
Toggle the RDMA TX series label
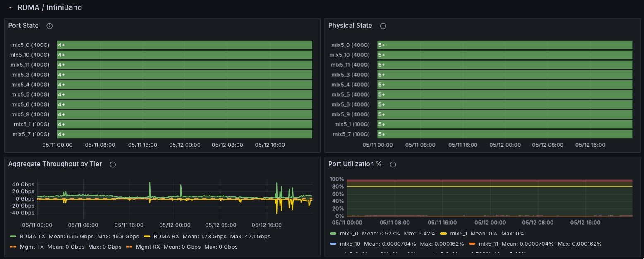(32, 237)
